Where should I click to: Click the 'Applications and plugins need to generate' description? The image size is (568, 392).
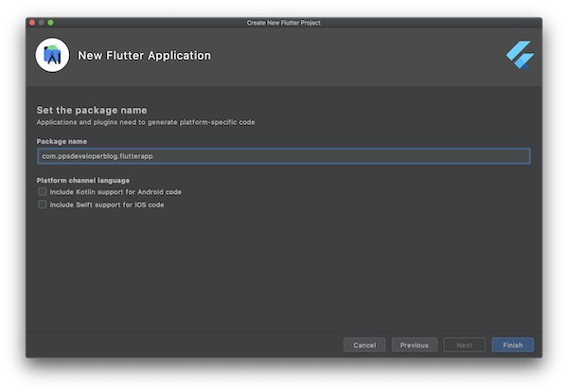(x=146, y=122)
